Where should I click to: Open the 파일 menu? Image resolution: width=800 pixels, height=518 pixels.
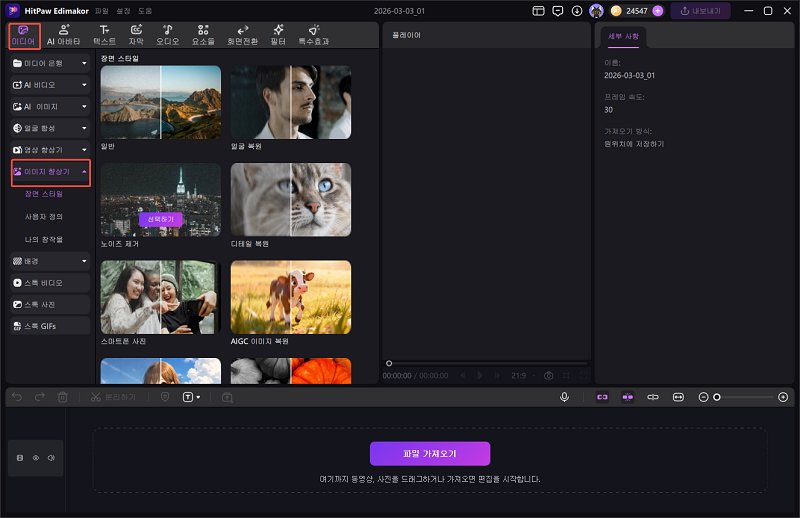[102, 11]
